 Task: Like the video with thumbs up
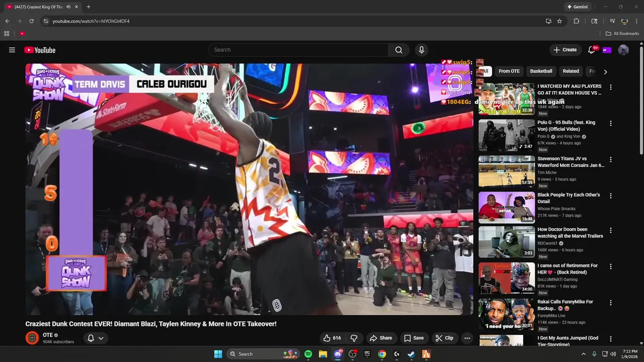[x=333, y=338]
